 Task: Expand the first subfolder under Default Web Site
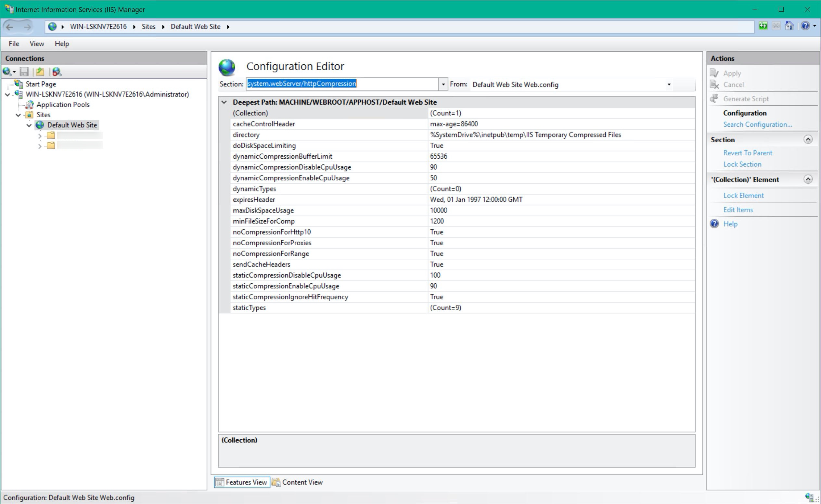40,136
